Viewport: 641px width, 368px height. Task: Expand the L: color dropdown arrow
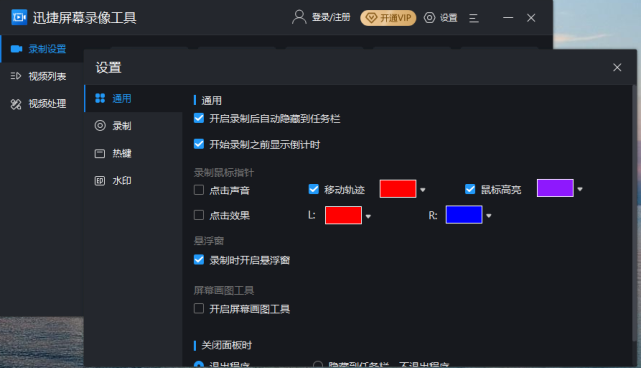[368, 216]
